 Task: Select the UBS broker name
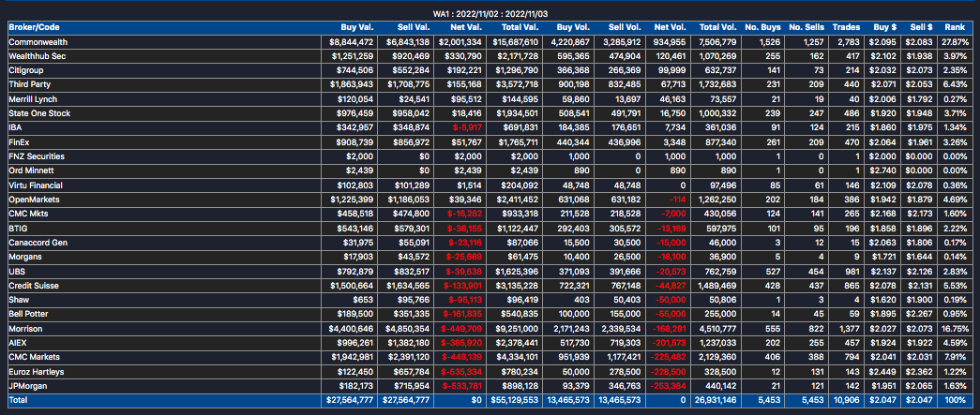click(16, 272)
